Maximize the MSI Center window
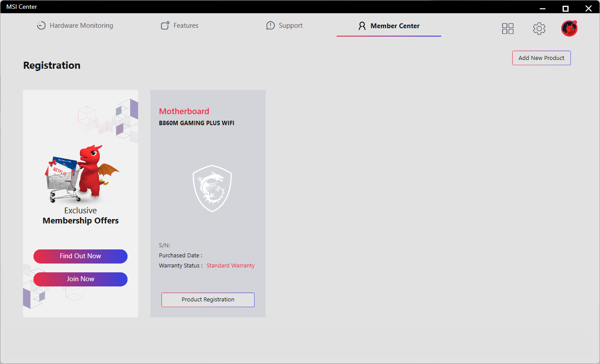Screen dimensions: 600x364 click(566, 8)
